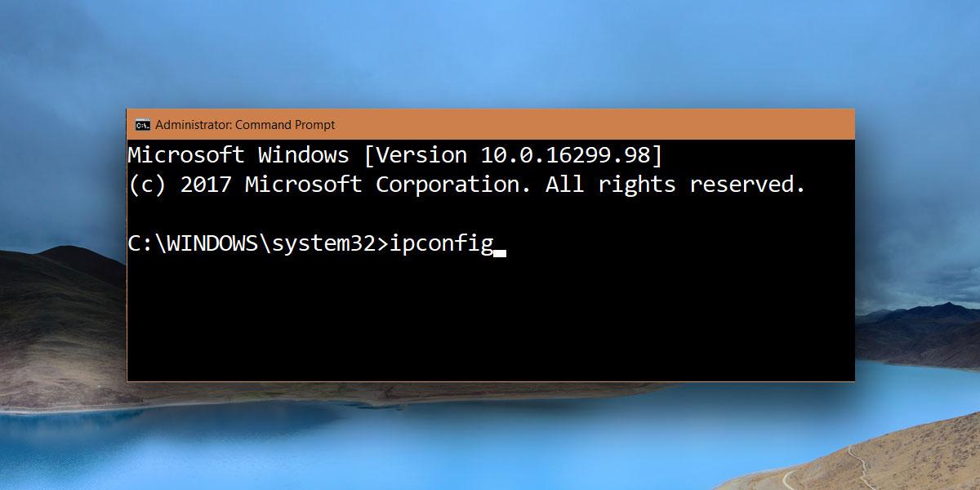This screenshot has height=490, width=980.
Task: Open the Command Prompt system menu icon
Action: click(x=142, y=125)
